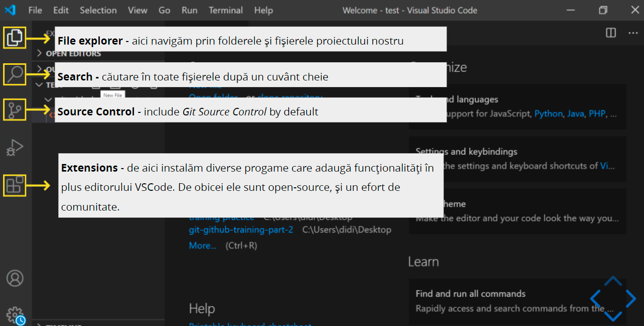
Task: Open the Edit menu
Action: point(61,10)
